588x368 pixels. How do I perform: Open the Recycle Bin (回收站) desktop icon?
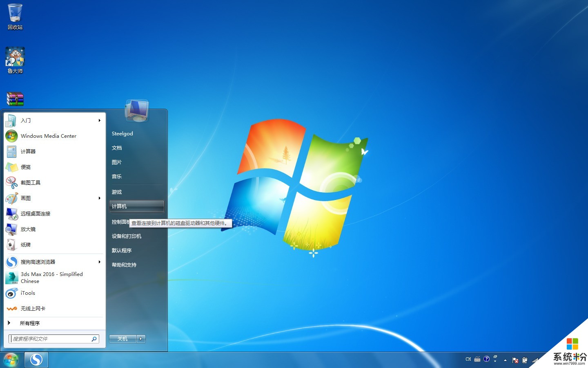coord(15,16)
